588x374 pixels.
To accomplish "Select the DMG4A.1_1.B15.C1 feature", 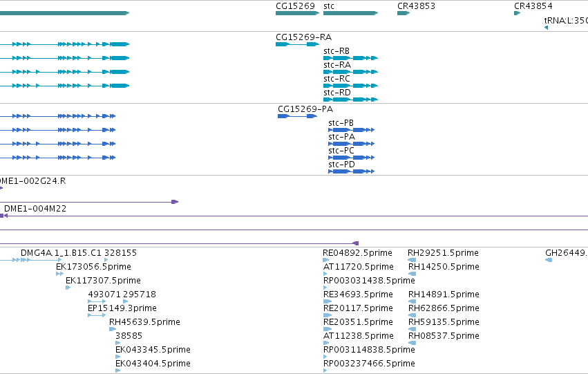I will pyautogui.click(x=31, y=260).
